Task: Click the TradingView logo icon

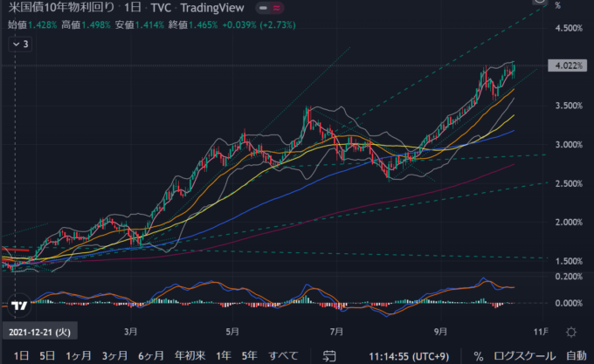Action: tap(17, 306)
